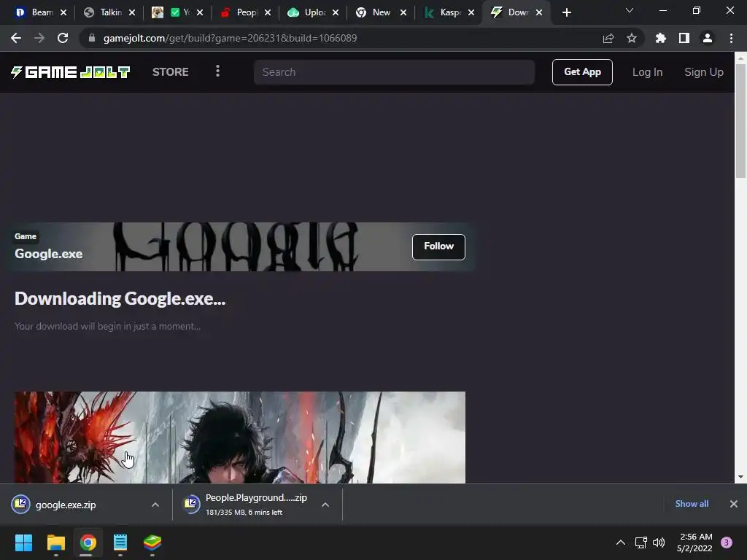Image resolution: width=747 pixels, height=560 pixels.
Task: Click the Game Jolt search field
Action: (x=394, y=72)
